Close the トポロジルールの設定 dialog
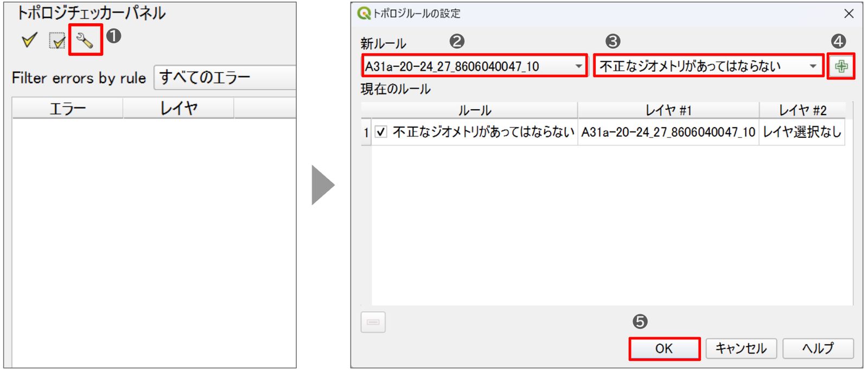 (849, 14)
